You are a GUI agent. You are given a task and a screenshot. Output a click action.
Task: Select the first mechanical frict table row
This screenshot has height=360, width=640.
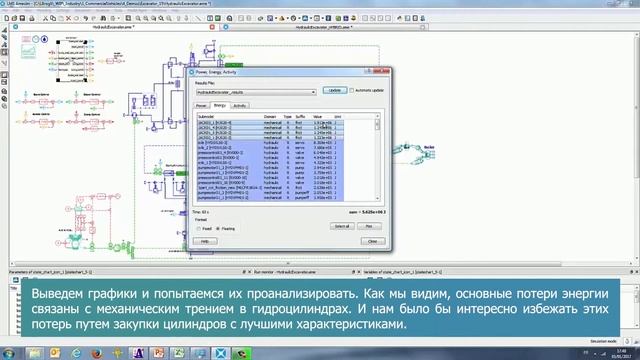click(x=270, y=122)
